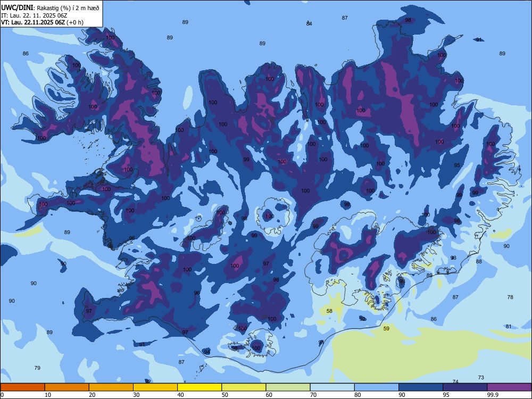Click the "10" legend tick label
Viewport: 532px width, 399px height.
click(48, 395)
